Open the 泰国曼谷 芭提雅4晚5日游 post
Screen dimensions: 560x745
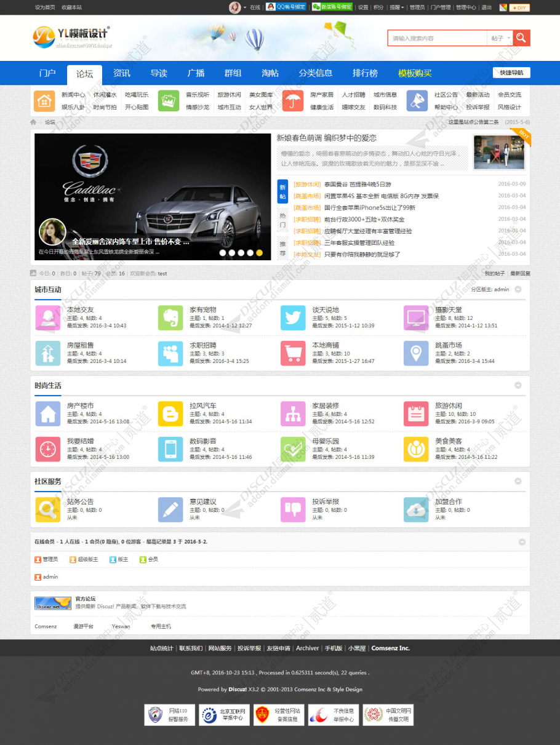[x=358, y=184]
